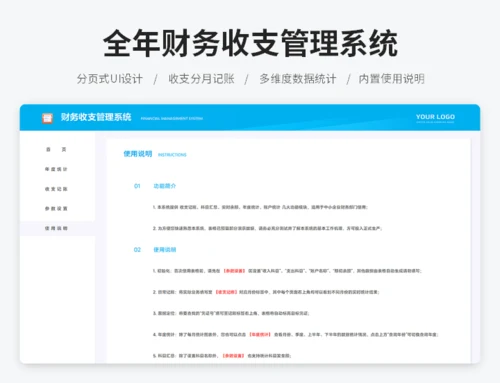Image resolution: width=500 pixels, height=383 pixels.
Task: Click the 分页式UI设计 subtitle text
Action: click(x=110, y=79)
